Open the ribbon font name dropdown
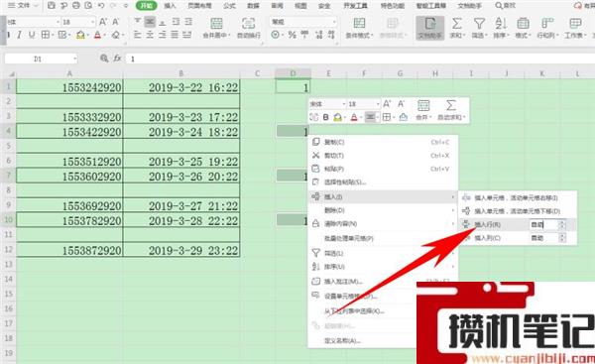 (x=59, y=22)
